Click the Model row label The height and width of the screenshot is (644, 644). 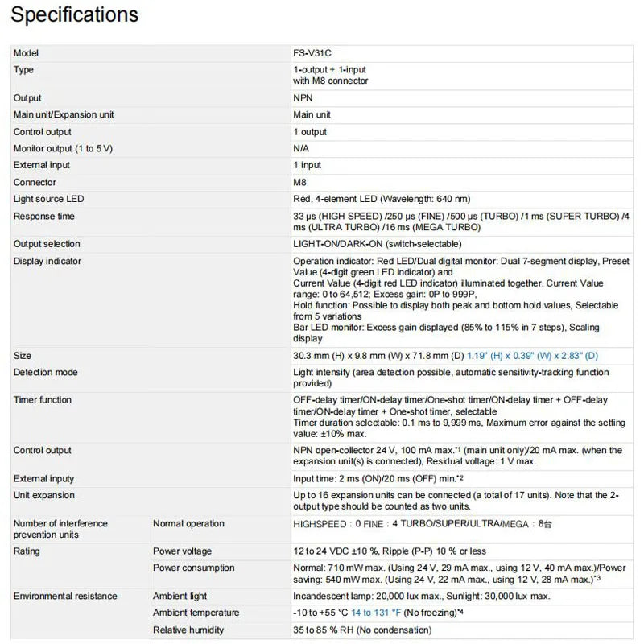26,53
